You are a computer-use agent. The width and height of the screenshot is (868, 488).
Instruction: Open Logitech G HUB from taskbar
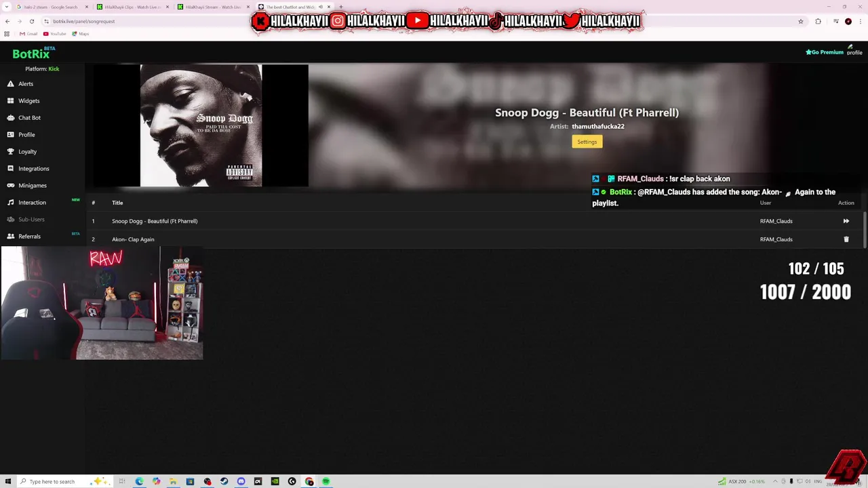coord(292,481)
